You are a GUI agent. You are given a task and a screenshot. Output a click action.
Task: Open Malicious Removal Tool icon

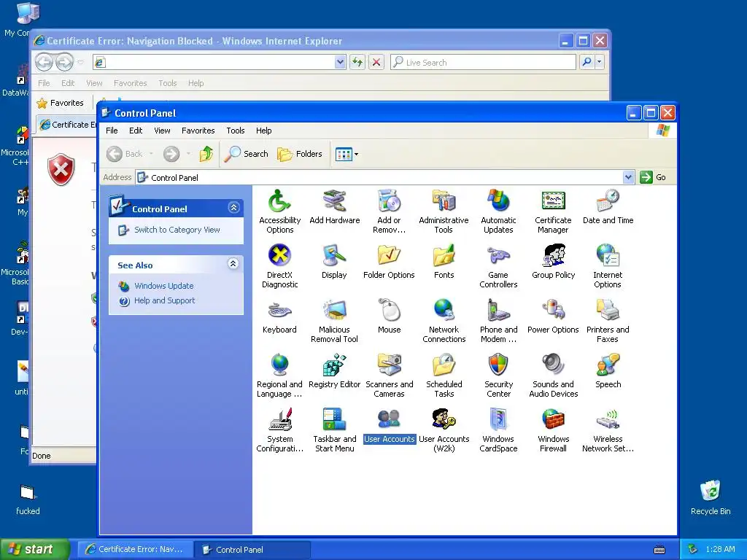point(334,321)
